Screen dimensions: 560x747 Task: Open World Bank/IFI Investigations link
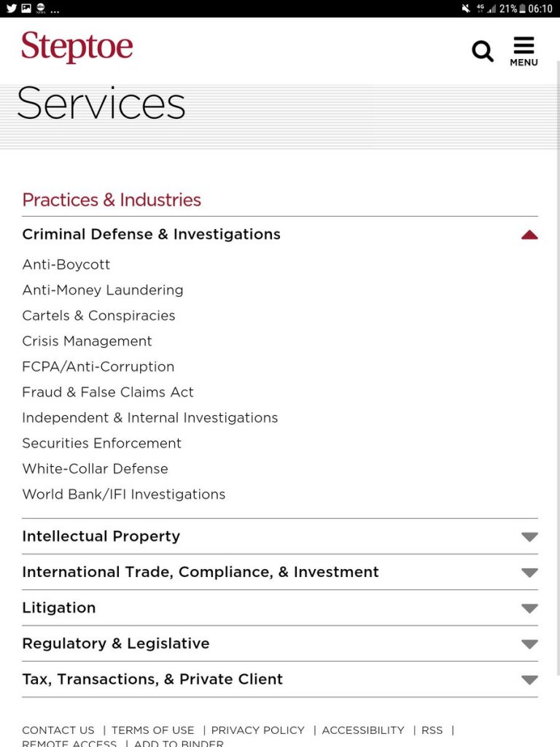pyautogui.click(x=124, y=495)
